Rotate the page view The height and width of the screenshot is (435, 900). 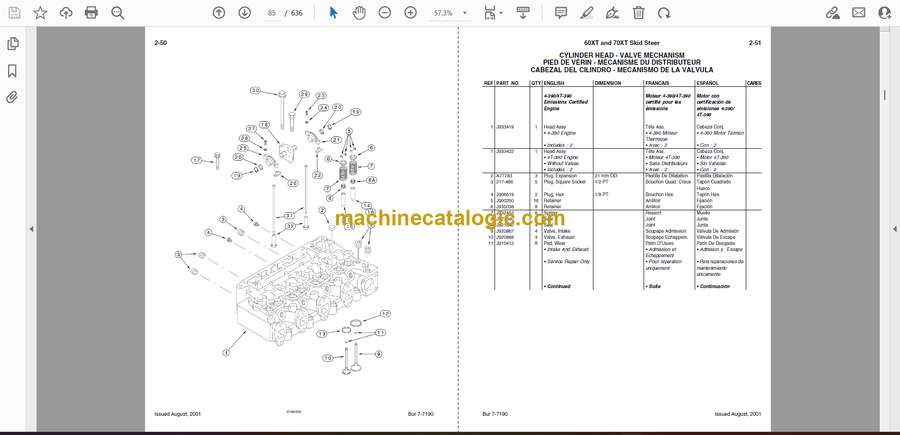pyautogui.click(x=664, y=13)
